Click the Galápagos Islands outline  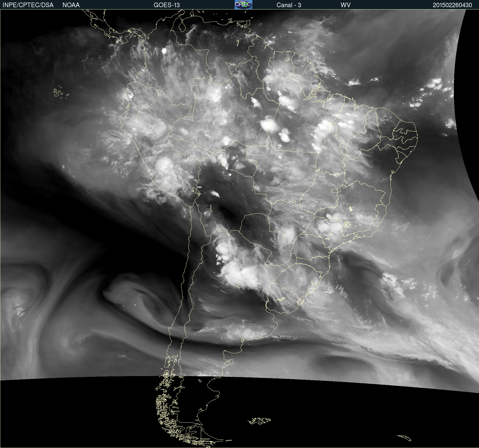(58, 92)
